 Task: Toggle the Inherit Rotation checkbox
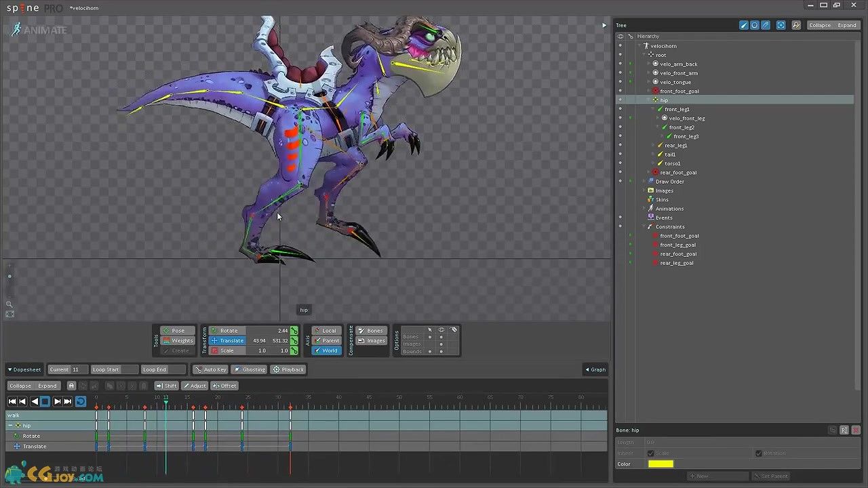[x=758, y=453]
